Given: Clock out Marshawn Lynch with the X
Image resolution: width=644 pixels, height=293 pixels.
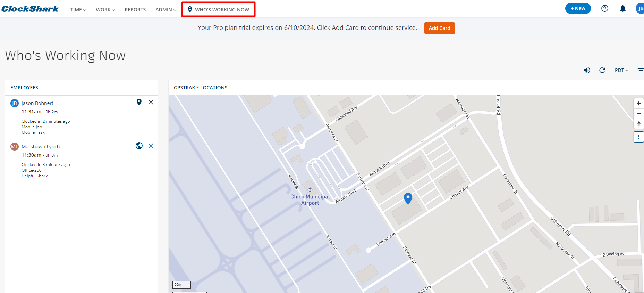Looking at the screenshot, I should (151, 146).
